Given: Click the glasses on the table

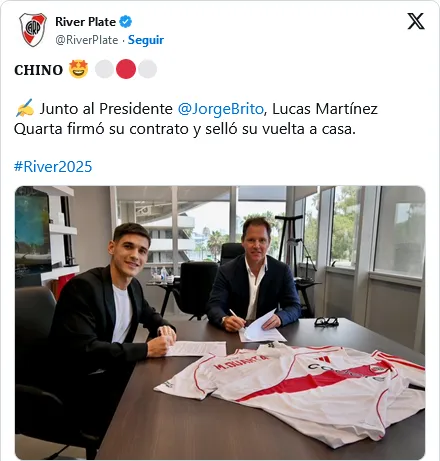Looking at the screenshot, I should [326, 321].
